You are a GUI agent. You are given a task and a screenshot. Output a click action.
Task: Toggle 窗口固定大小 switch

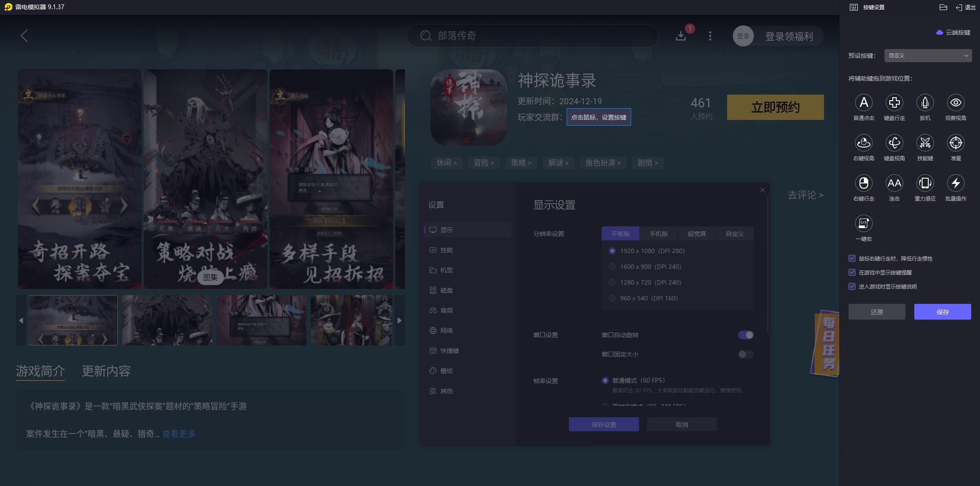coord(746,354)
